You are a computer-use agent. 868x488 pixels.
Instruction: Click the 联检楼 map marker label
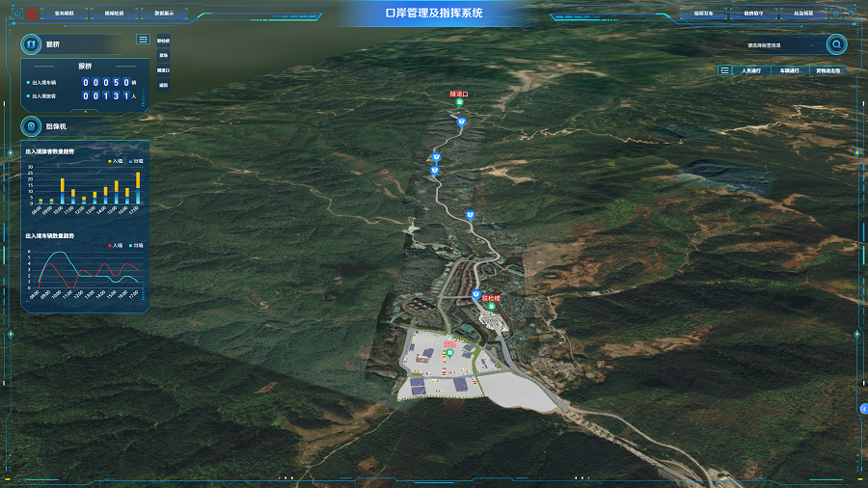coord(491,298)
